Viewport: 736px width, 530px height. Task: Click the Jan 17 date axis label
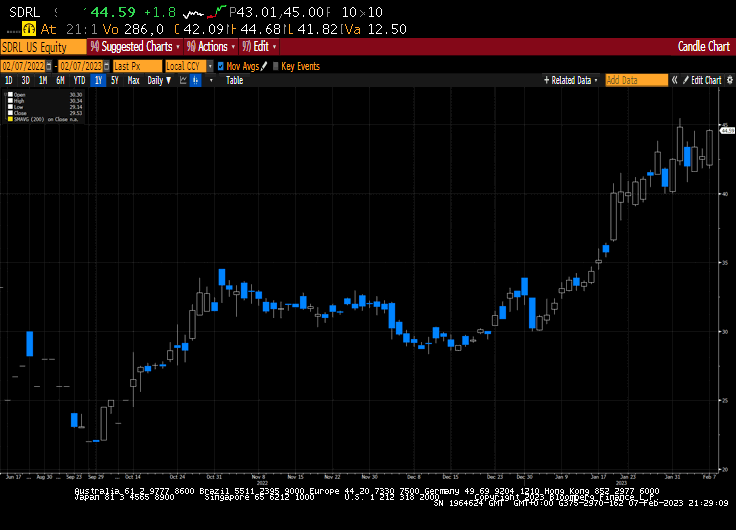598,477
